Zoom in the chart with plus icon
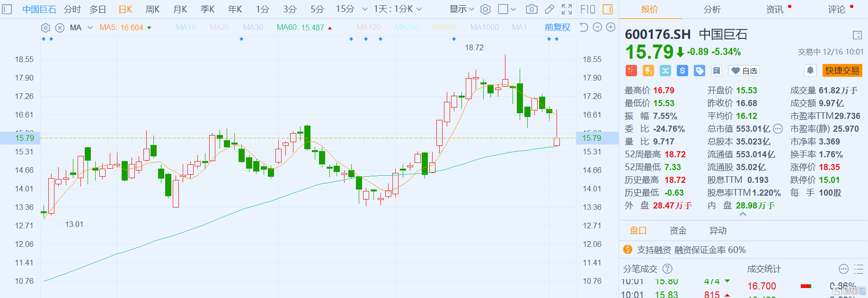The height and width of the screenshot is (298, 868). coord(611,27)
